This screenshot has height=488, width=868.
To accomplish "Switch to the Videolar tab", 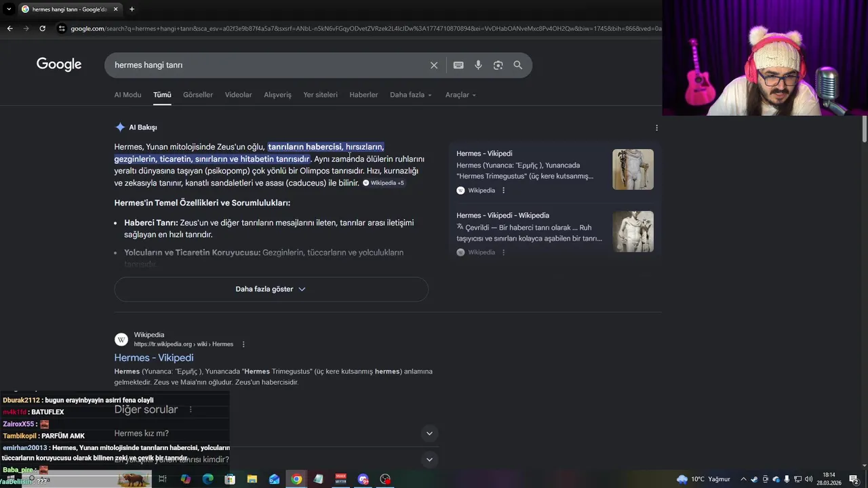I will [238, 95].
